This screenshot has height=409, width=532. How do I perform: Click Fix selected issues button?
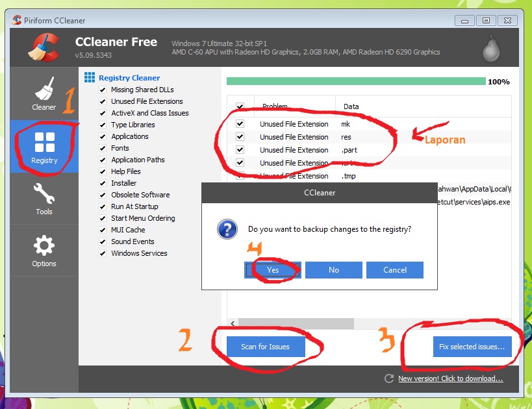click(x=472, y=347)
